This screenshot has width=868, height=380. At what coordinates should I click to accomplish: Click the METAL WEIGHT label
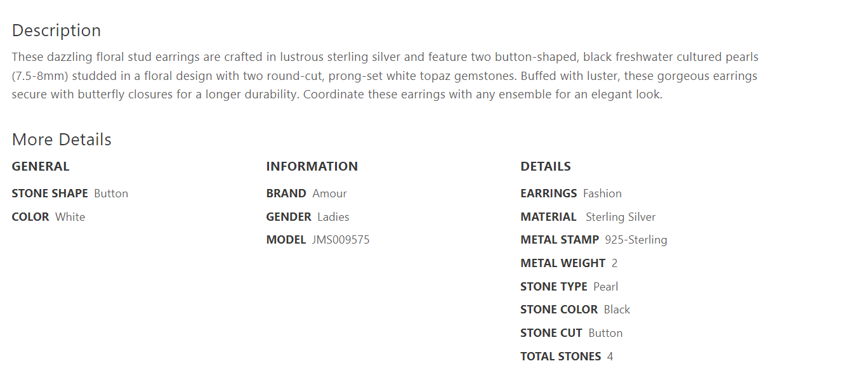click(563, 263)
